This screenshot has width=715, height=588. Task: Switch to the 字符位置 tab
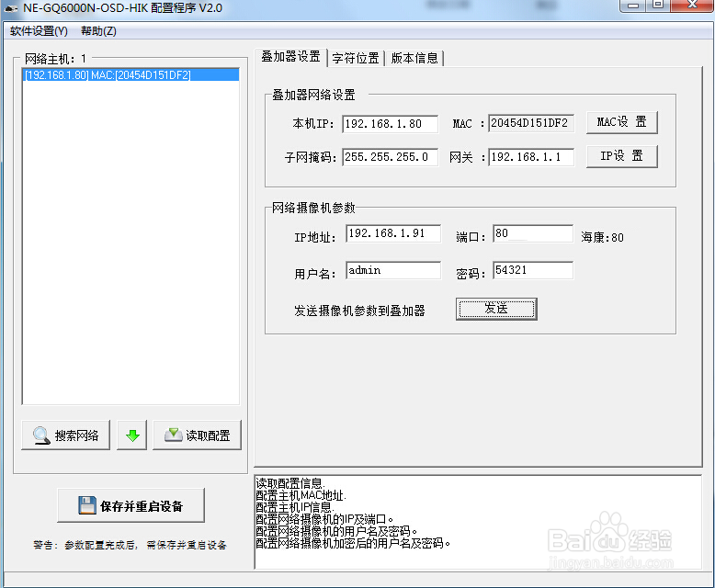tap(356, 59)
